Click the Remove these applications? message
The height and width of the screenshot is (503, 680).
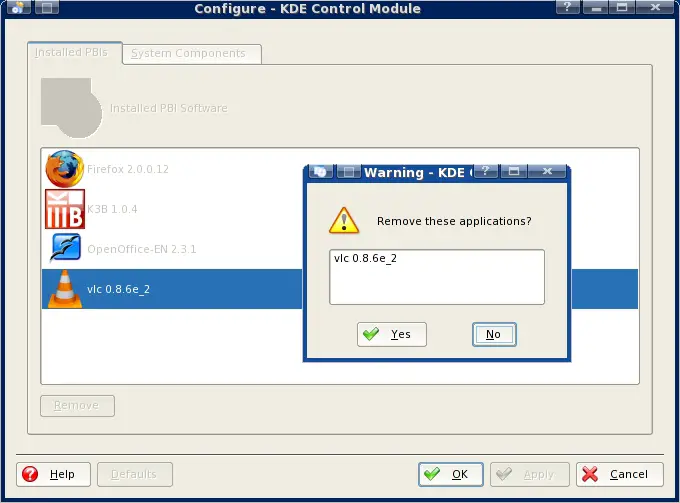click(x=454, y=221)
